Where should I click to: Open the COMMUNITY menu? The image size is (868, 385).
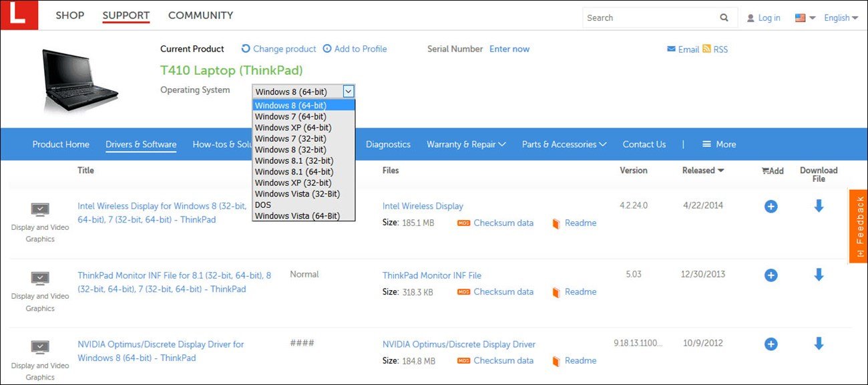200,15
